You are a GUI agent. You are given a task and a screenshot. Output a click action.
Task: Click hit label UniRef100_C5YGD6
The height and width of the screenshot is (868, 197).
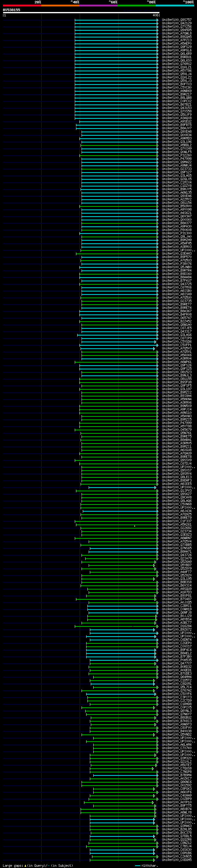click(177, 341)
